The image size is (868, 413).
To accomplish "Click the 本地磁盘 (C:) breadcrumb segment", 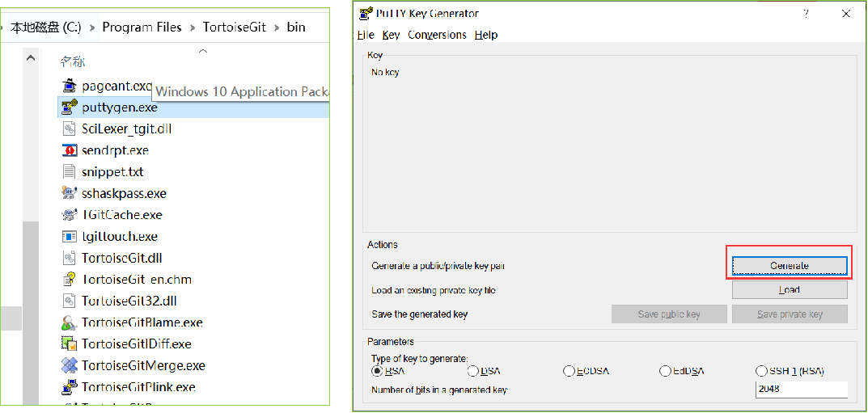I will (46, 27).
